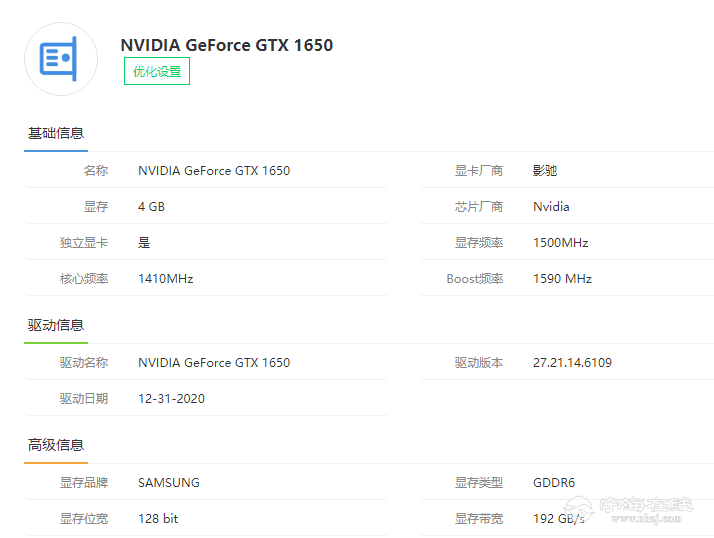714x538 pixels.
Task: Click the 核心频率 value 1410MHz
Action: click(166, 279)
